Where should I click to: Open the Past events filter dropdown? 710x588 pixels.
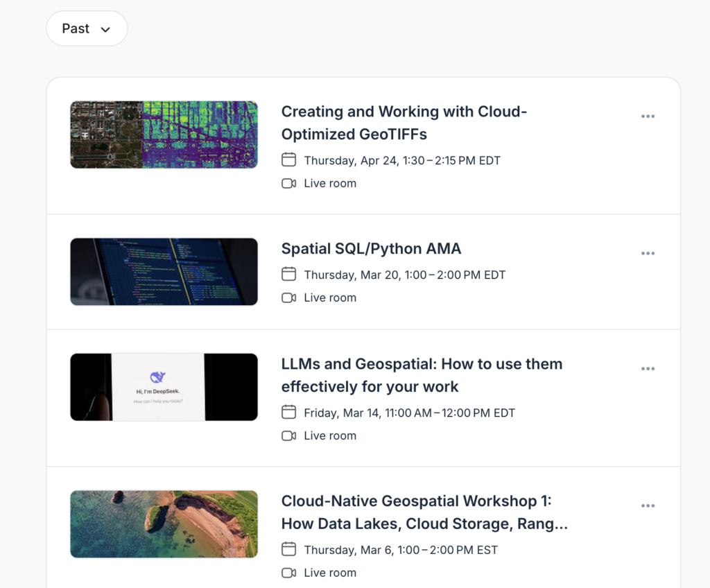pos(86,28)
